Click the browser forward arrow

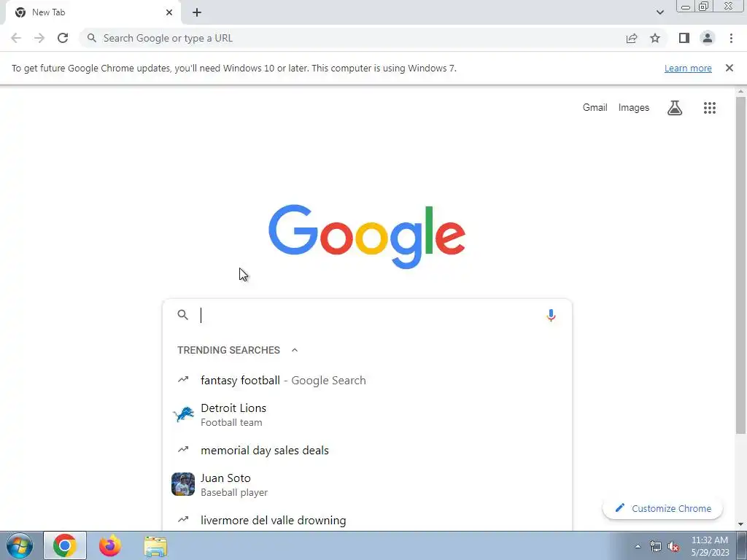39,38
